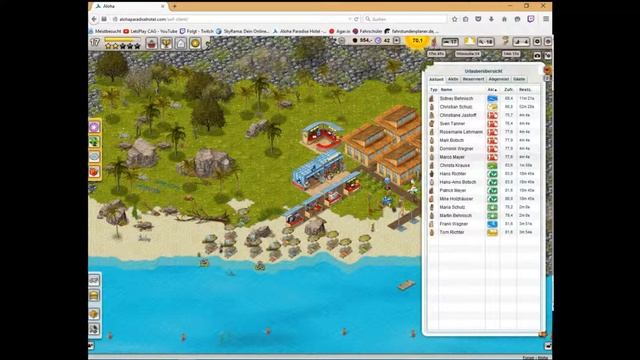Click the hotel star rating display
The height and width of the screenshot is (360, 640).
click(x=122, y=46)
